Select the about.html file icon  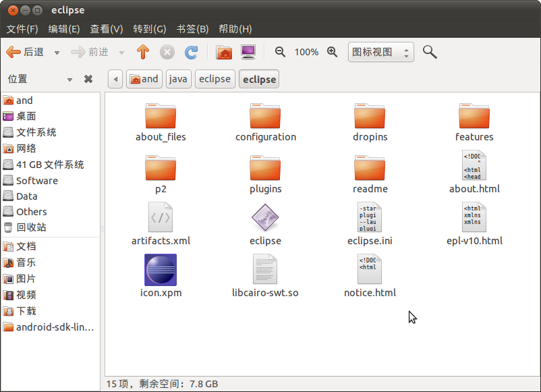(x=474, y=165)
